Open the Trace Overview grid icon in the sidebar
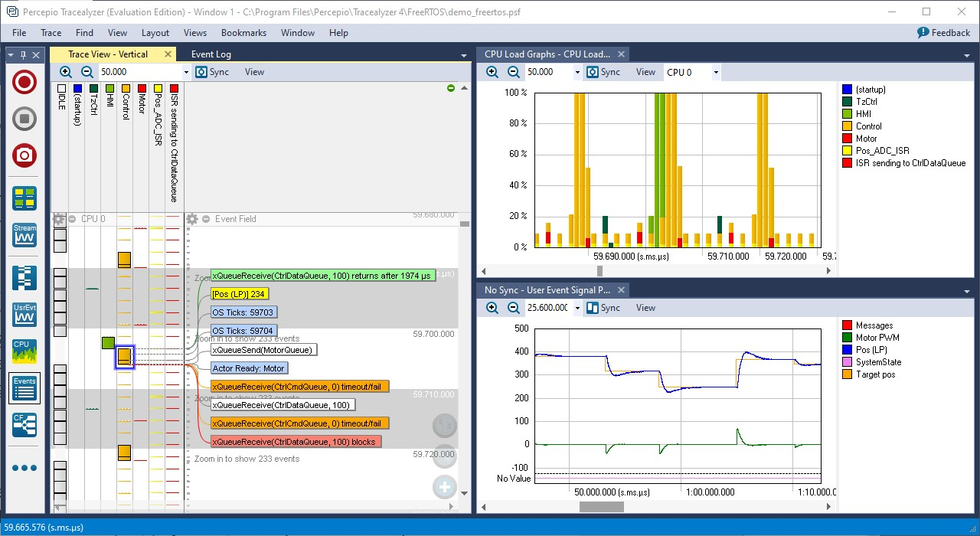The height and width of the screenshot is (536, 980). click(x=24, y=198)
